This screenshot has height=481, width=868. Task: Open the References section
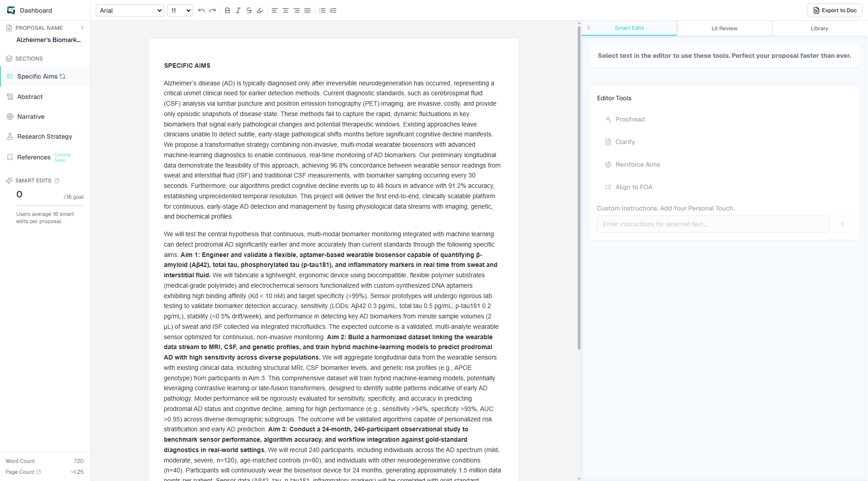[45, 157]
